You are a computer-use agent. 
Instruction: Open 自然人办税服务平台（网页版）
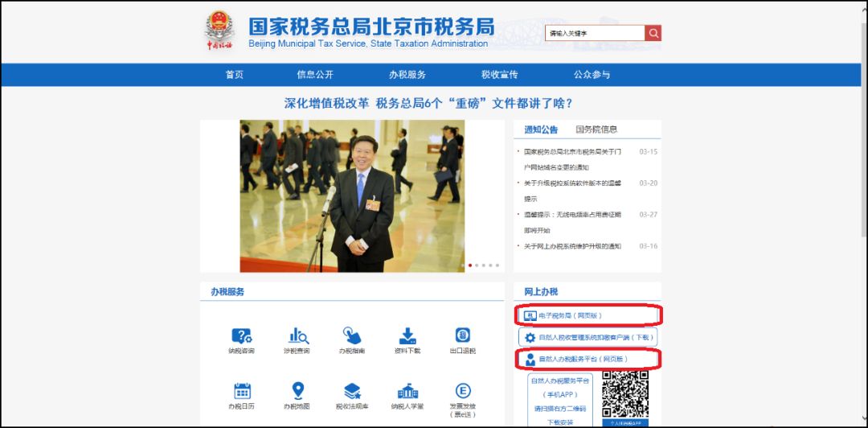tap(588, 360)
